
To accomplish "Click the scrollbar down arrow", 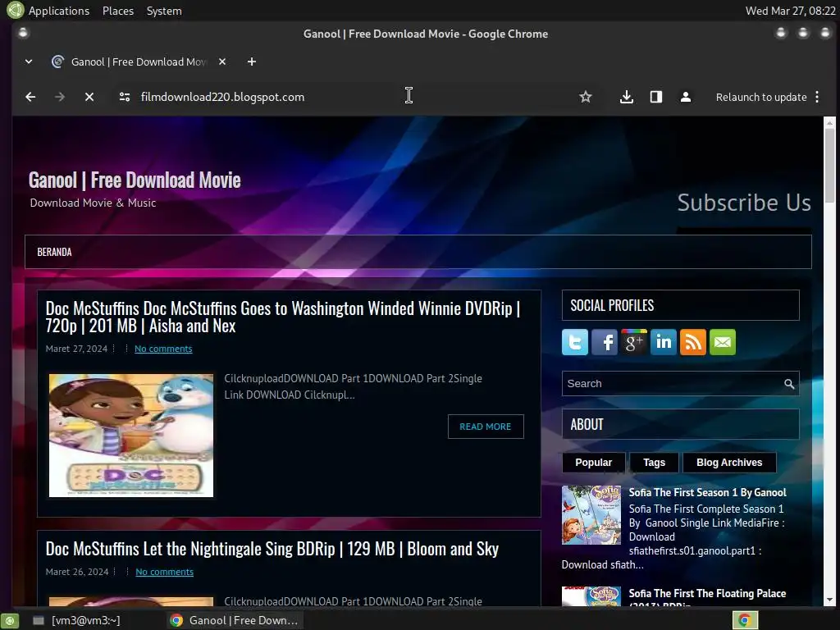I will tap(829, 600).
